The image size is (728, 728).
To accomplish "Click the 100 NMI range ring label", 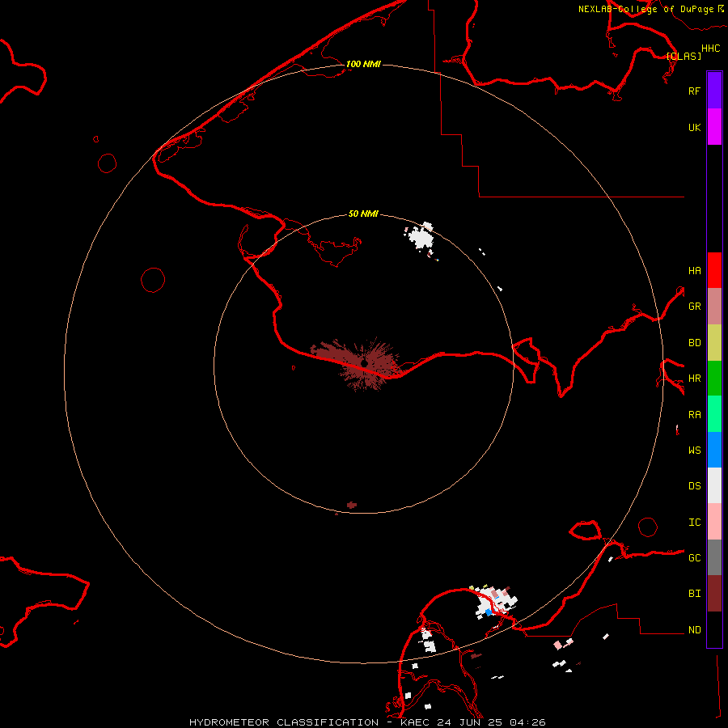I will click(363, 64).
